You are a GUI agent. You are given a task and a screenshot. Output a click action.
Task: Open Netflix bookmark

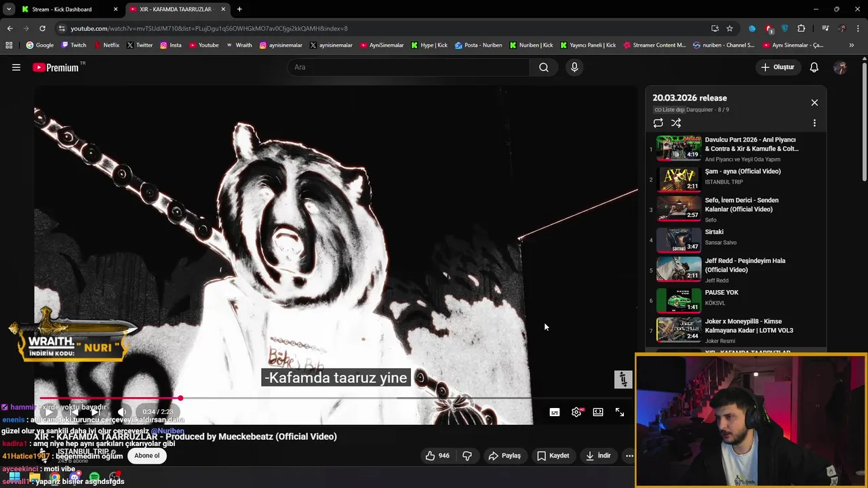pyautogui.click(x=106, y=45)
